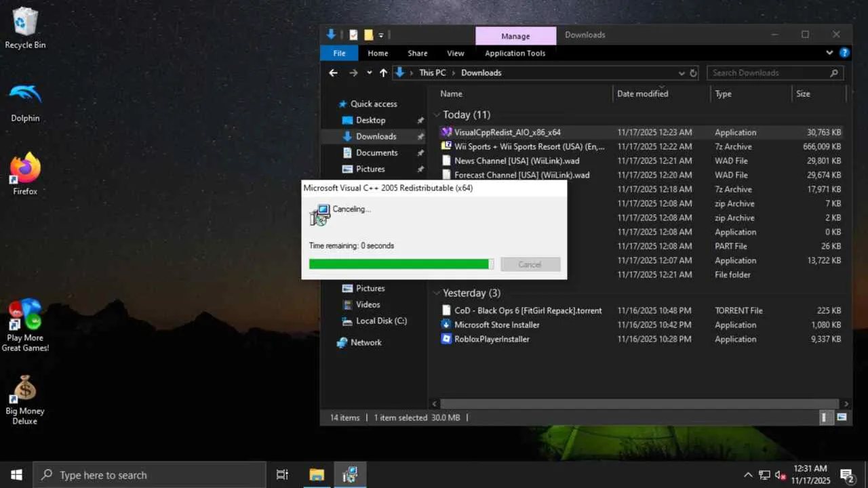The height and width of the screenshot is (488, 868).
Task: Click the horizontal scrollbar right arrow in file list
Action: pos(845,403)
